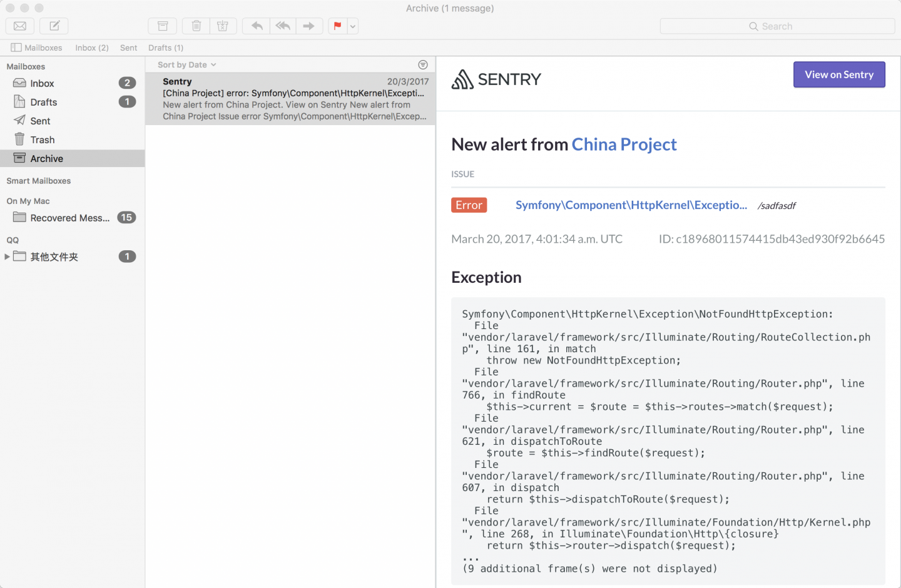This screenshot has height=588, width=901.
Task: Select the Sent mailbox in the sidebar
Action: (x=73, y=121)
